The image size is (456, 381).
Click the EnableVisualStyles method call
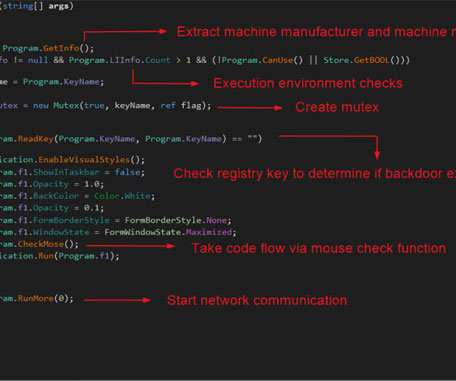click(x=84, y=160)
